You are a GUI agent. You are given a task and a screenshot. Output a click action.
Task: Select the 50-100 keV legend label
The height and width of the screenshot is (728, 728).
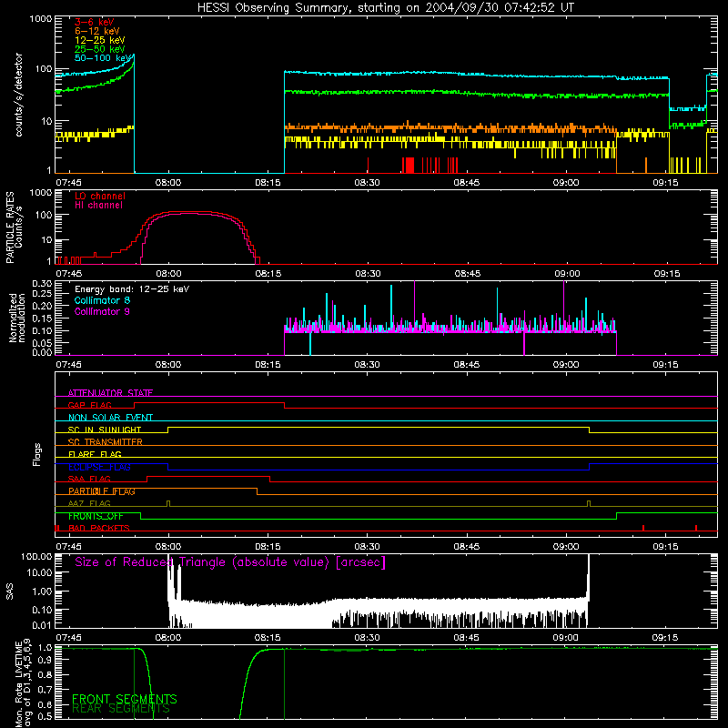pyautogui.click(x=103, y=58)
